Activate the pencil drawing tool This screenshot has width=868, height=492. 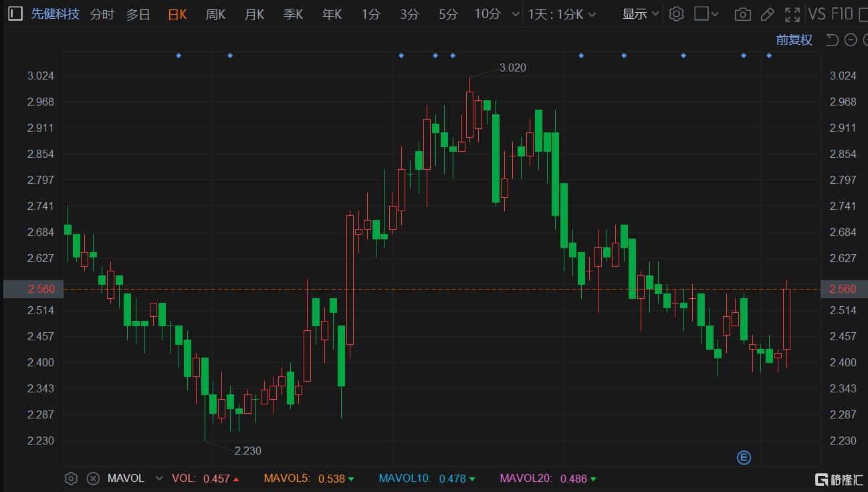[x=768, y=14]
